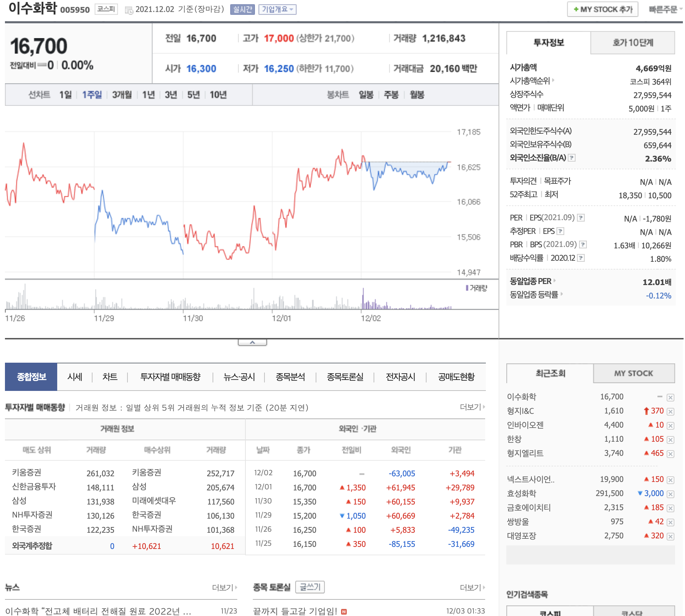Click the help icon next to PBR BPS(2021.09)
The image size is (685, 616).
click(583, 244)
